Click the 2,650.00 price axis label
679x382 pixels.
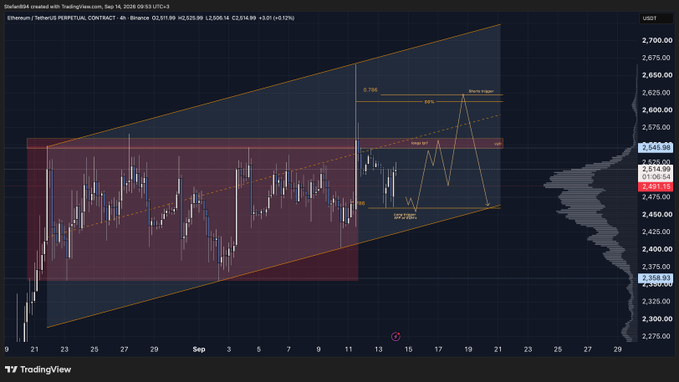(x=657, y=75)
